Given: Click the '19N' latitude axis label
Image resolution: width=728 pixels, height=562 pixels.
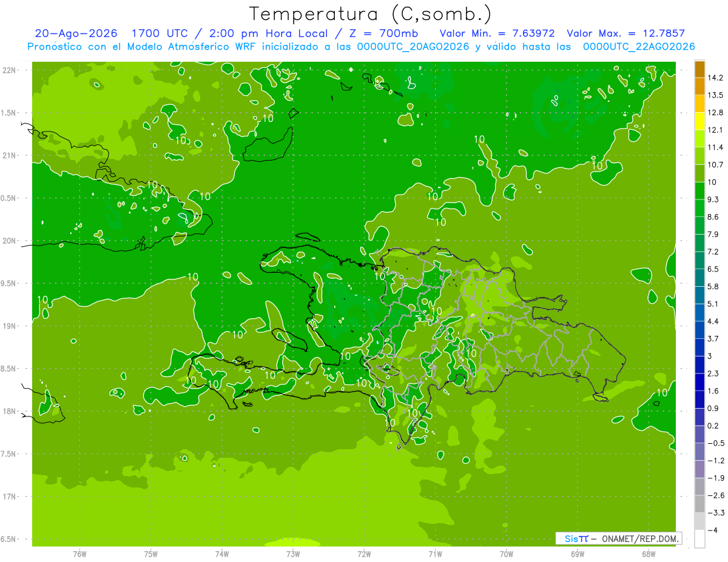Looking at the screenshot, I should [10, 326].
